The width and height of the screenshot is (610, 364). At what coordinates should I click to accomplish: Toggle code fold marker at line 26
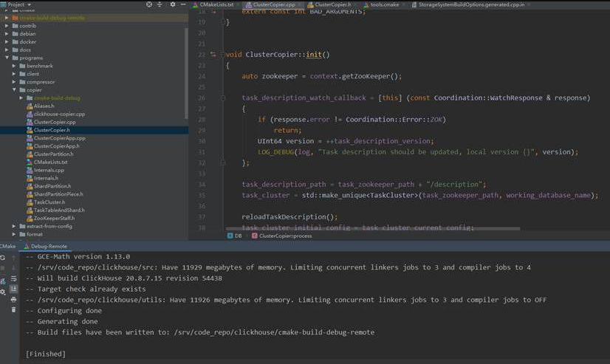[223, 97]
